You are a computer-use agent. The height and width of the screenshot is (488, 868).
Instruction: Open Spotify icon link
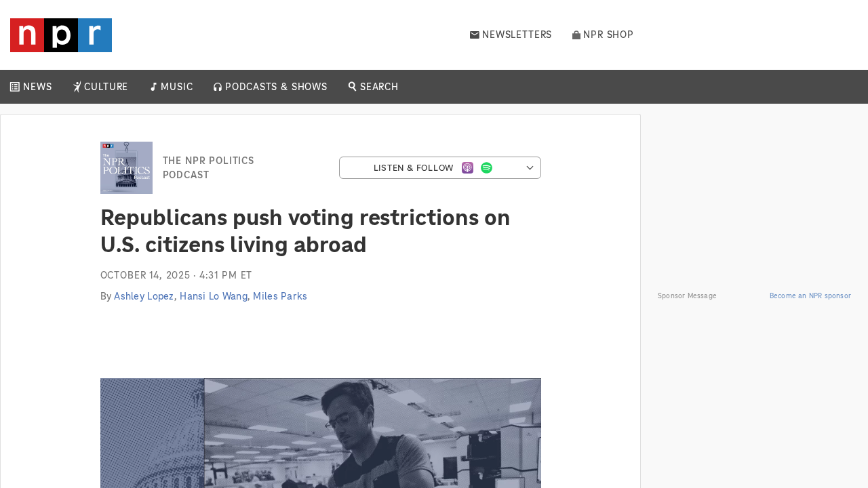[487, 168]
